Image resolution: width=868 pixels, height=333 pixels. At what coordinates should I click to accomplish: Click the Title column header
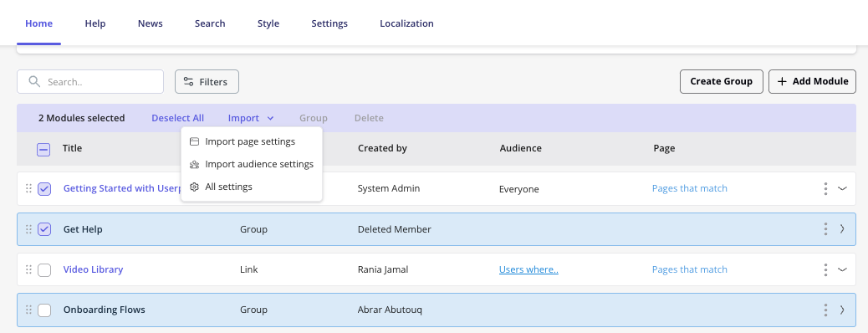click(x=72, y=148)
